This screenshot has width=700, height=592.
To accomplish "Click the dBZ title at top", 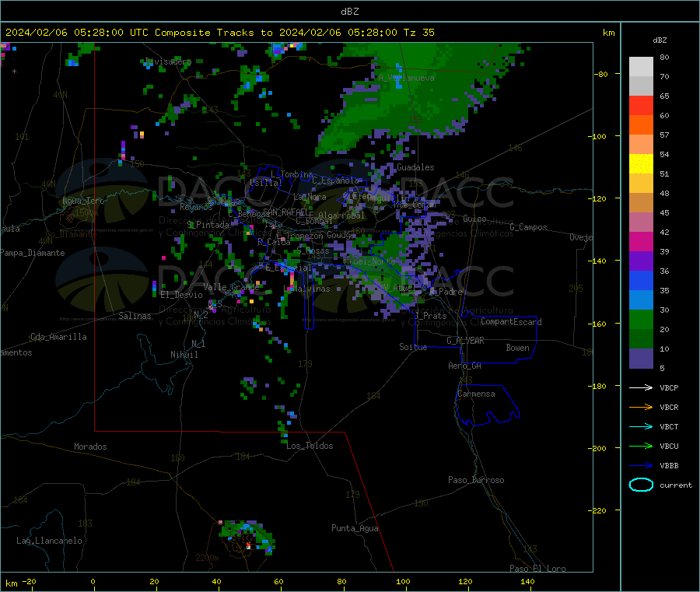I will [x=349, y=12].
